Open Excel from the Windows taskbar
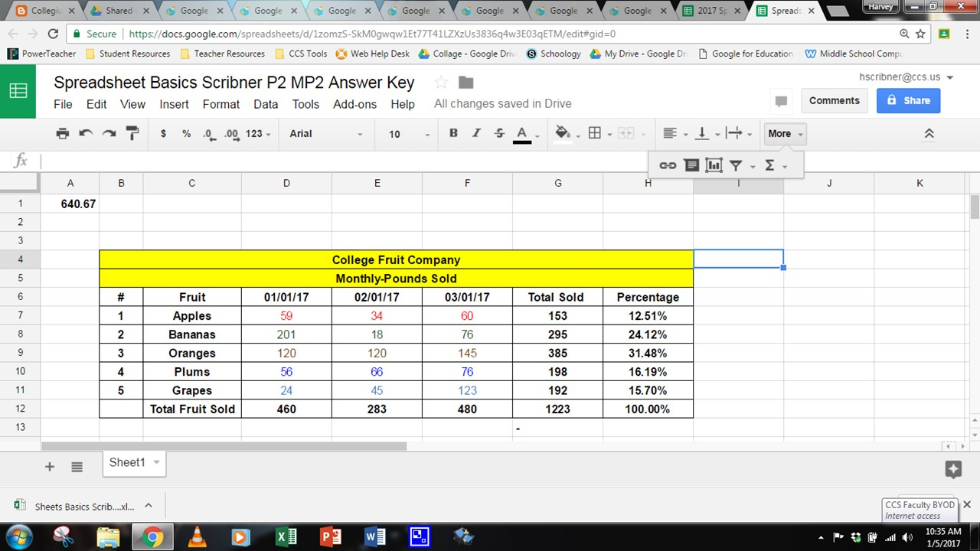Viewport: 980px width, 551px height. click(286, 537)
